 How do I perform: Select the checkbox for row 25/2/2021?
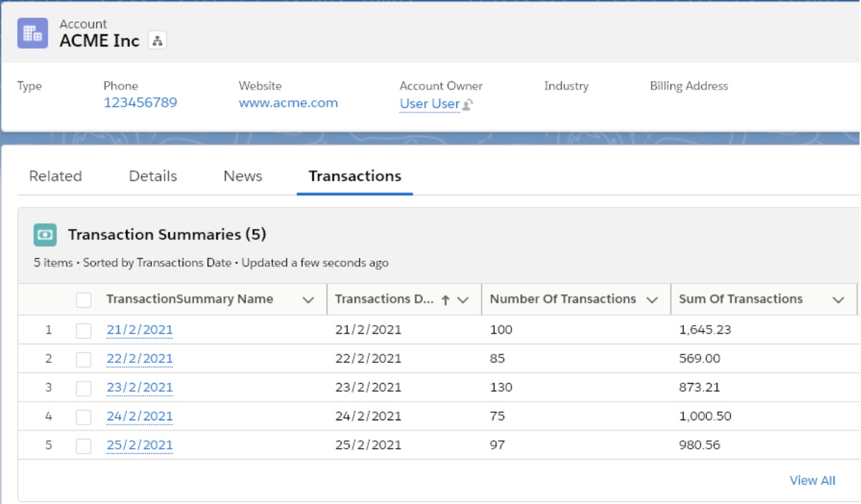pyautogui.click(x=84, y=445)
